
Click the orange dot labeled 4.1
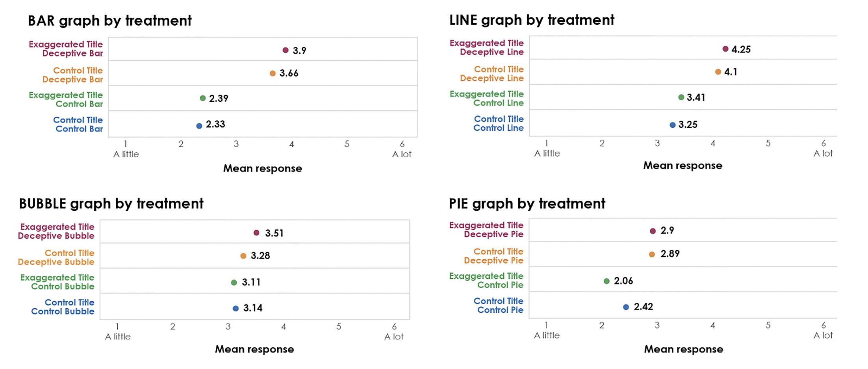[x=718, y=72]
